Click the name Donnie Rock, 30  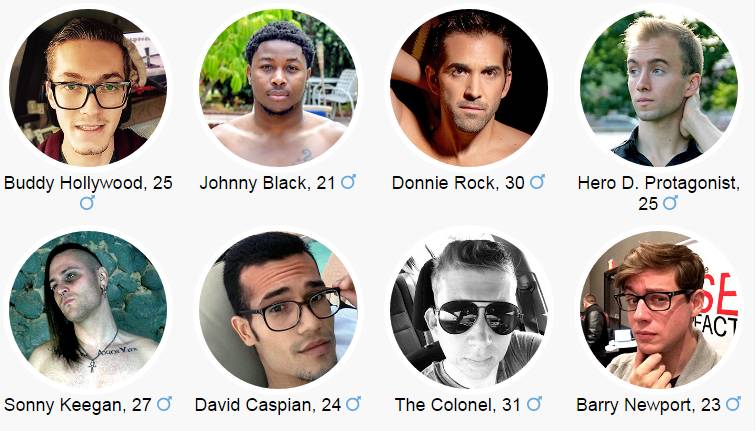click(x=458, y=183)
